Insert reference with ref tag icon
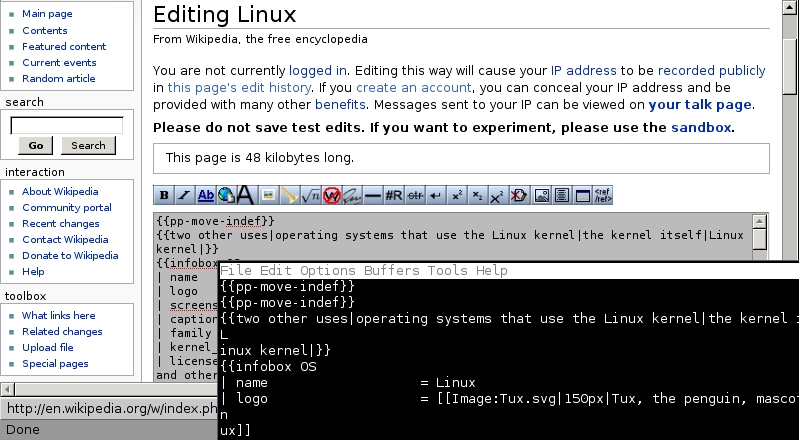The height and width of the screenshot is (440, 799). click(603, 195)
